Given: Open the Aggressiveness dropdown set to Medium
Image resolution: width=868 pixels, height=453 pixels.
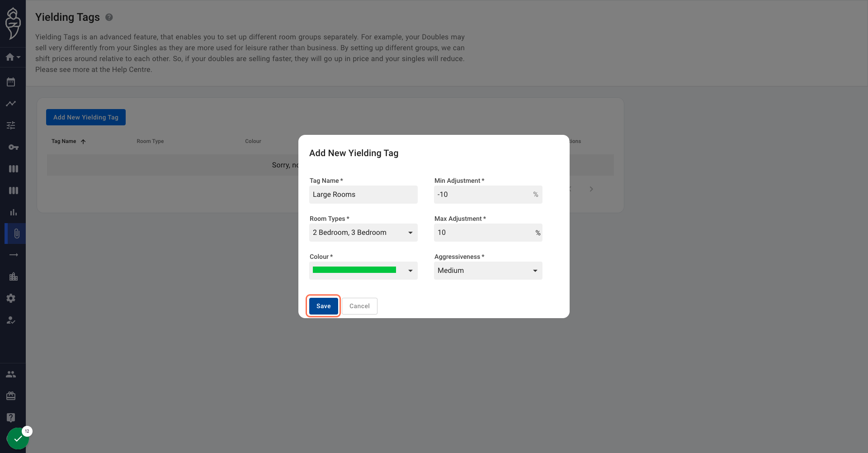Looking at the screenshot, I should (x=488, y=271).
